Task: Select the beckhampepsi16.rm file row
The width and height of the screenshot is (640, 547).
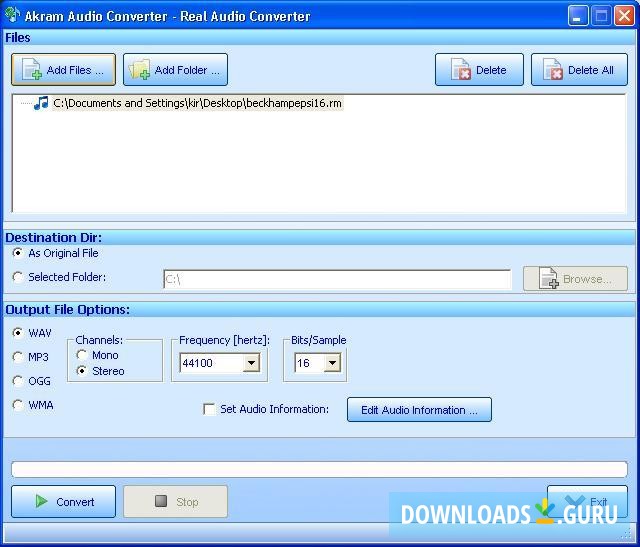Action: coord(197,103)
